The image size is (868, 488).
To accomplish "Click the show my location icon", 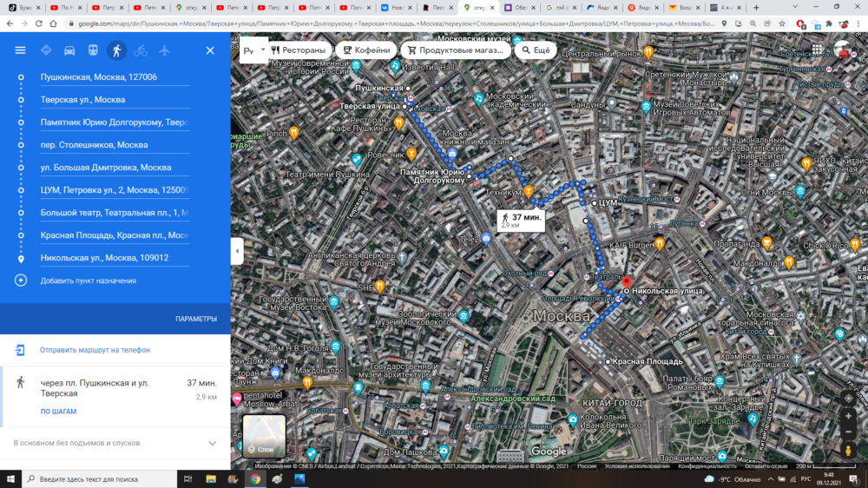I will tap(848, 399).
